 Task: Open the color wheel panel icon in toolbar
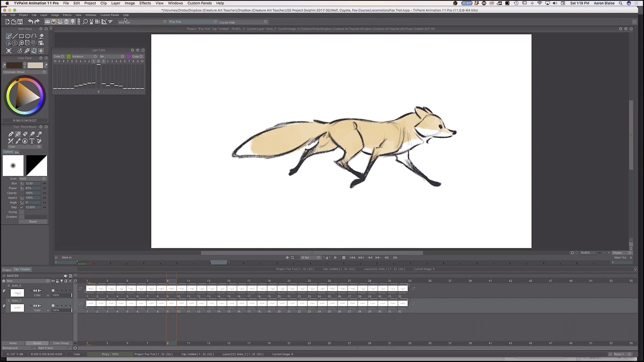point(54,21)
